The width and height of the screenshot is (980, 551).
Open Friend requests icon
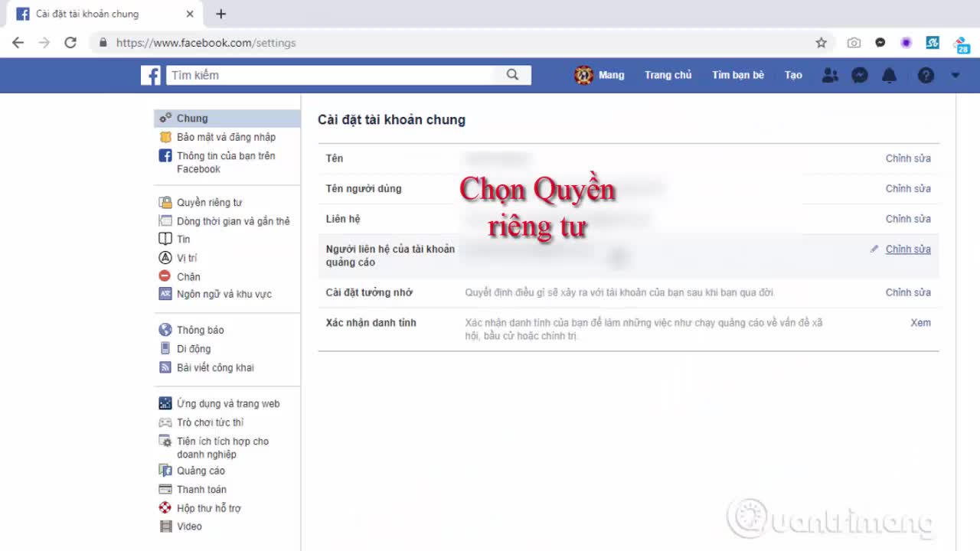pos(830,75)
